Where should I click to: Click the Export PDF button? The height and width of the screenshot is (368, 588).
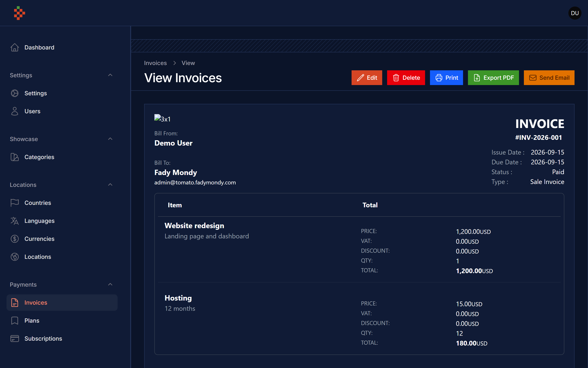click(493, 78)
